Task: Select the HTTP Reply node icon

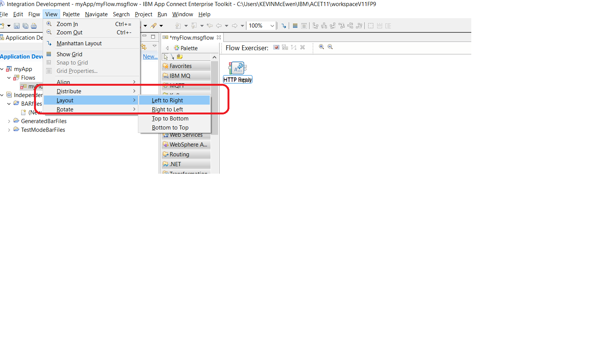Action: [x=237, y=68]
